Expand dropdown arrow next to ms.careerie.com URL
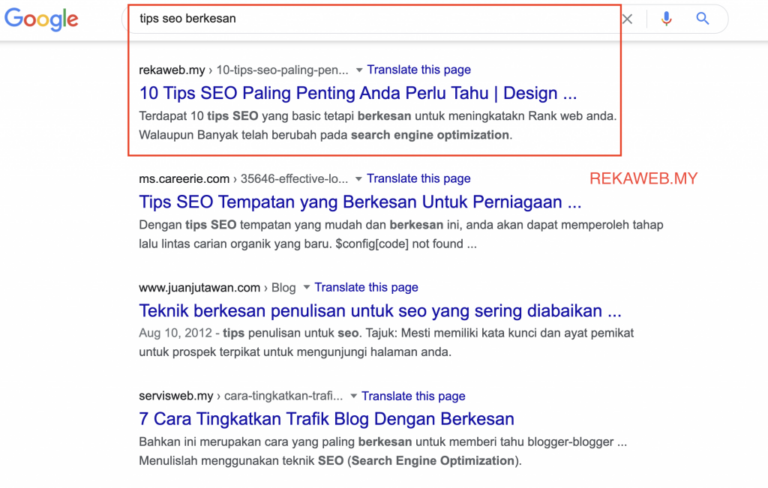The height and width of the screenshot is (488, 768). (359, 179)
